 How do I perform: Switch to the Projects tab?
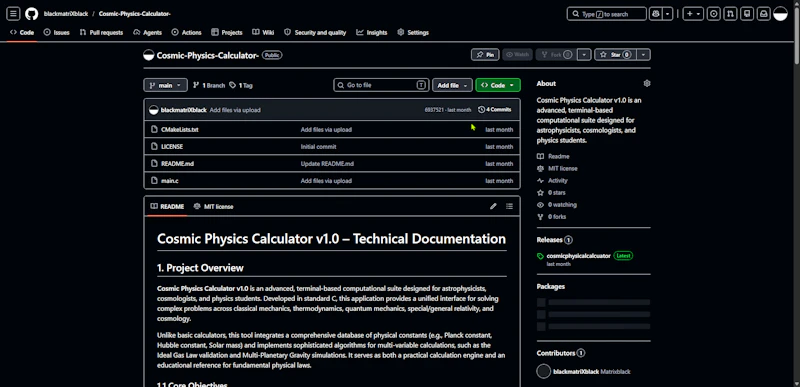pos(227,32)
